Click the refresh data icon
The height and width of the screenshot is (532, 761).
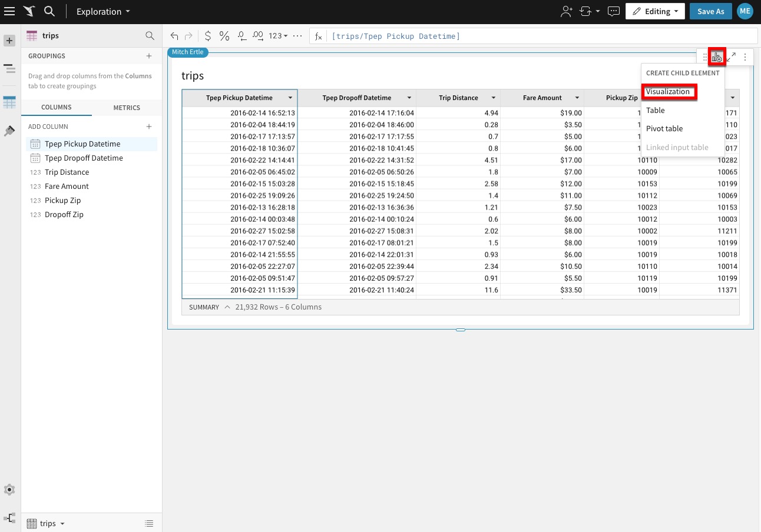pos(585,11)
